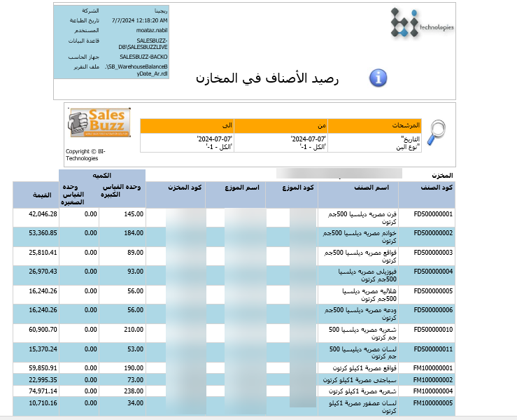Select item code FD500000001 cell
The width and height of the screenshot is (517, 420).
[x=434, y=213]
